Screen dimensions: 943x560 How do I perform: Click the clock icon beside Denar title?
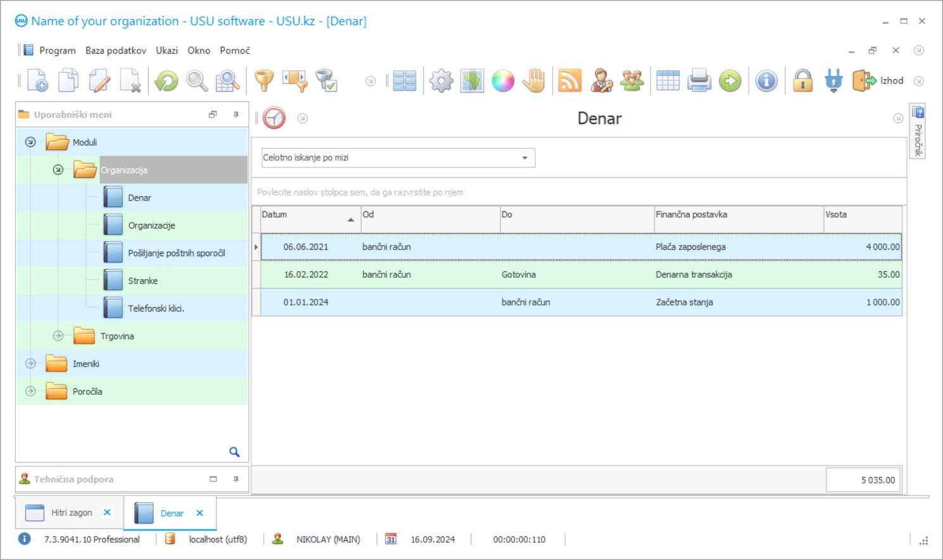[274, 118]
